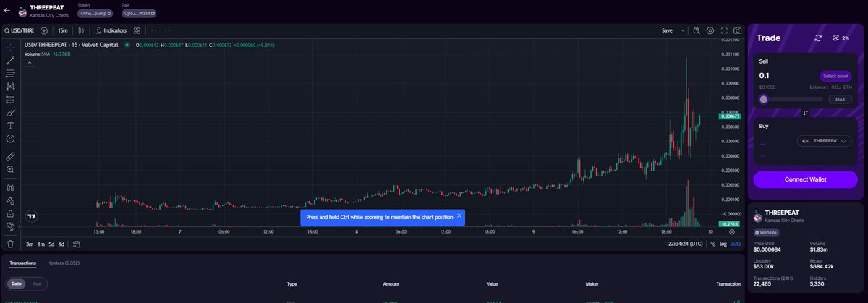Expand the Save dropdown arrow
The width and height of the screenshot is (868, 303).
click(683, 30)
